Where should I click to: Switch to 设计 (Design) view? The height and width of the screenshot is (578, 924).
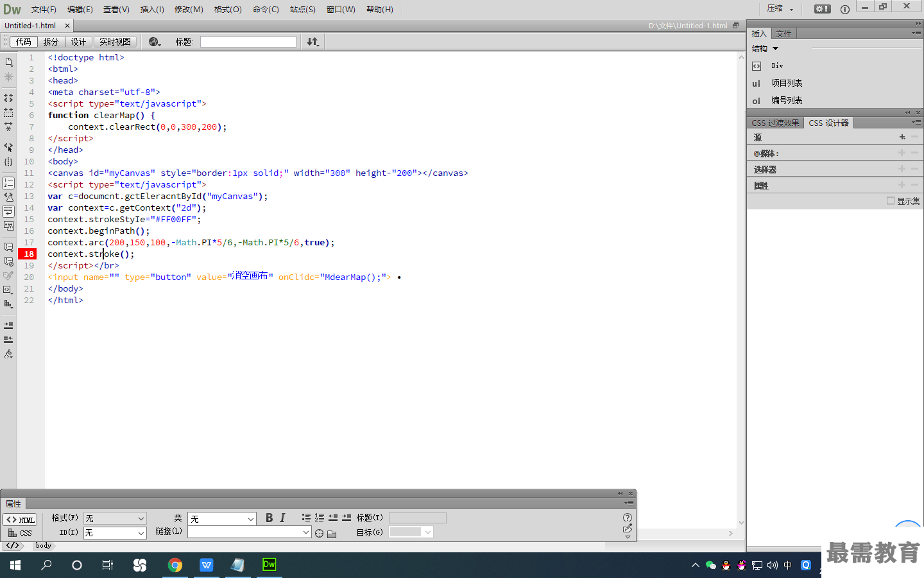pyautogui.click(x=78, y=42)
